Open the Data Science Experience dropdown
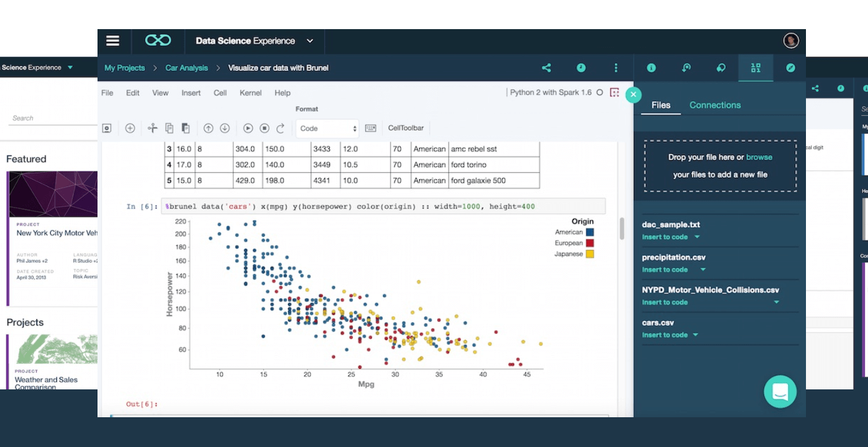The height and width of the screenshot is (447, 868). 310,41
